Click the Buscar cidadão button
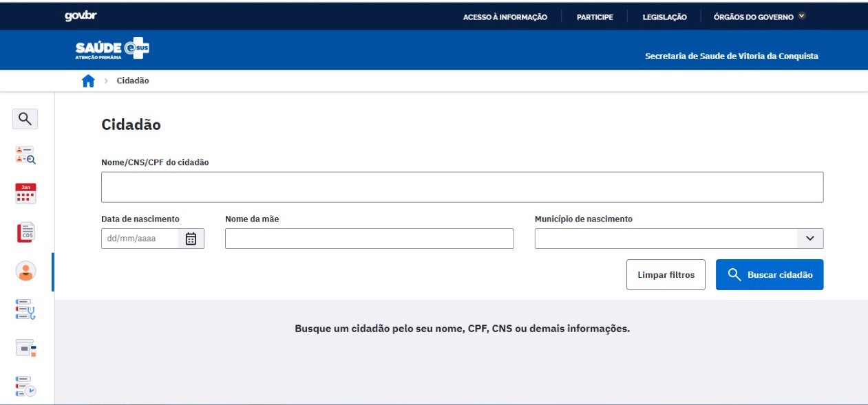 [770, 275]
